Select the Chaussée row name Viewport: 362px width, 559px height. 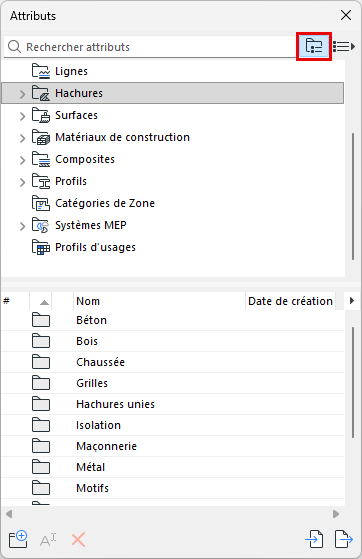(100, 362)
